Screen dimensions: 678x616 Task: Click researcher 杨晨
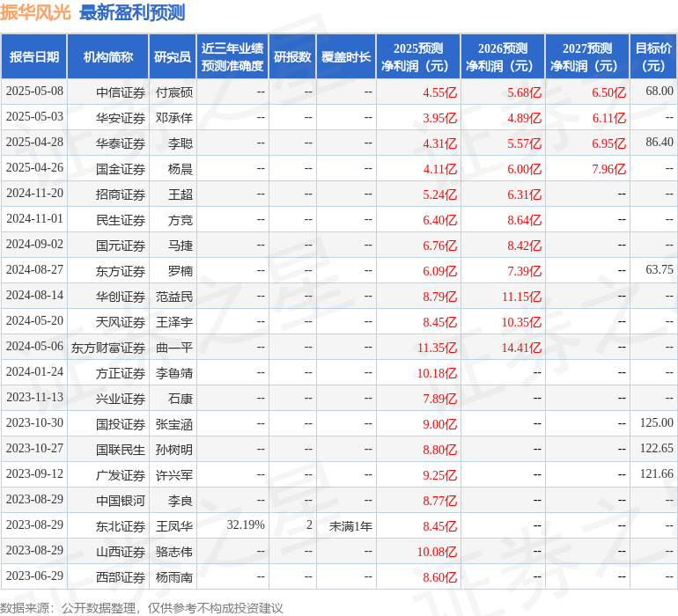181,169
